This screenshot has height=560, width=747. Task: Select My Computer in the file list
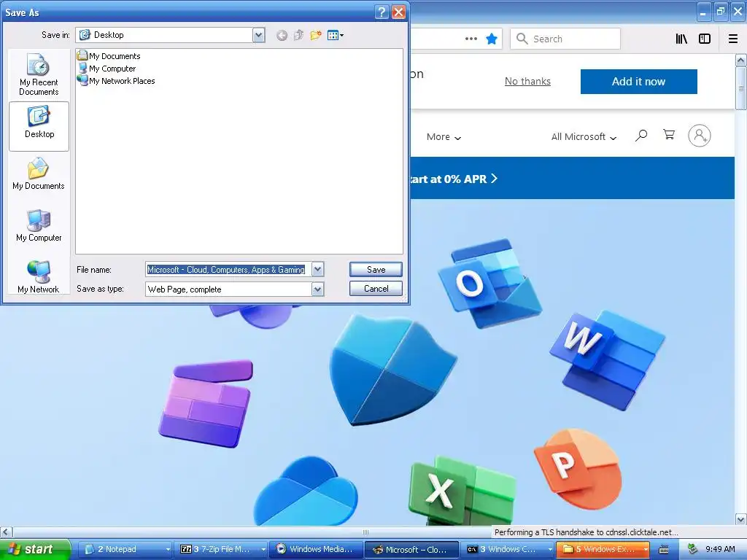[107, 68]
